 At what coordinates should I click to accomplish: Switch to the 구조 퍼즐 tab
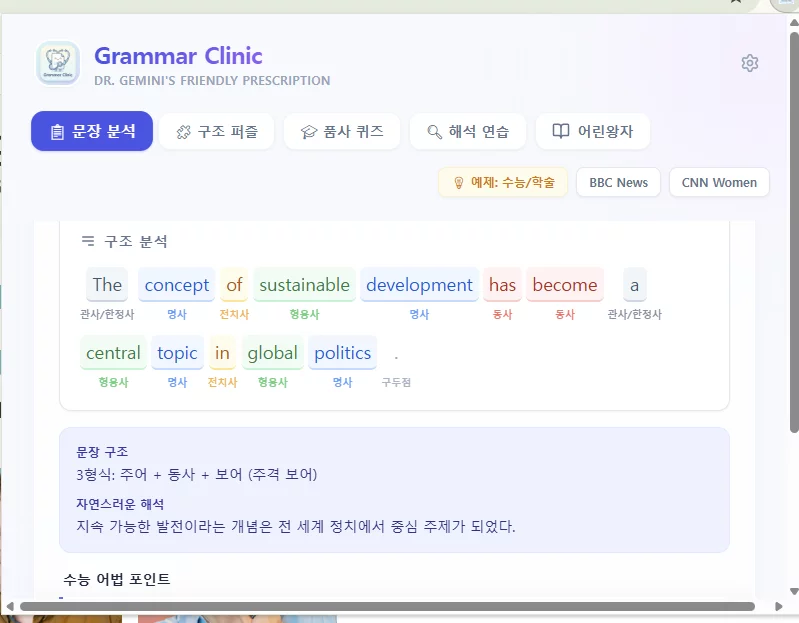tap(217, 131)
